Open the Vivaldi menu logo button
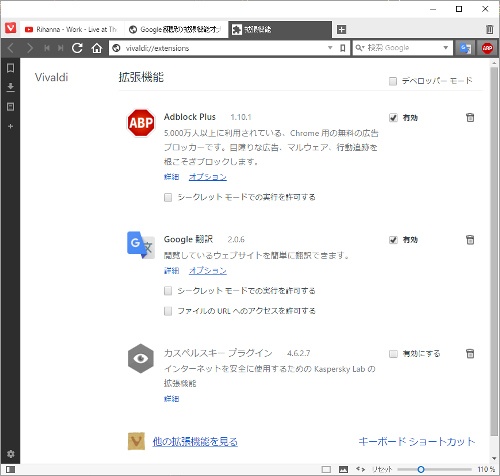 click(x=10, y=28)
